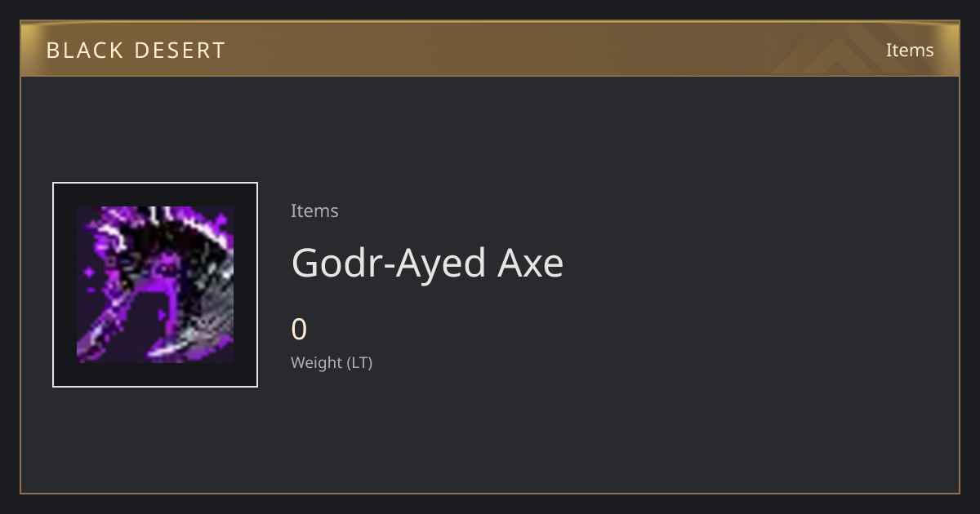Screen dimensions: 980x514
Task: Click the Weight (LT) label
Action: [x=332, y=362]
